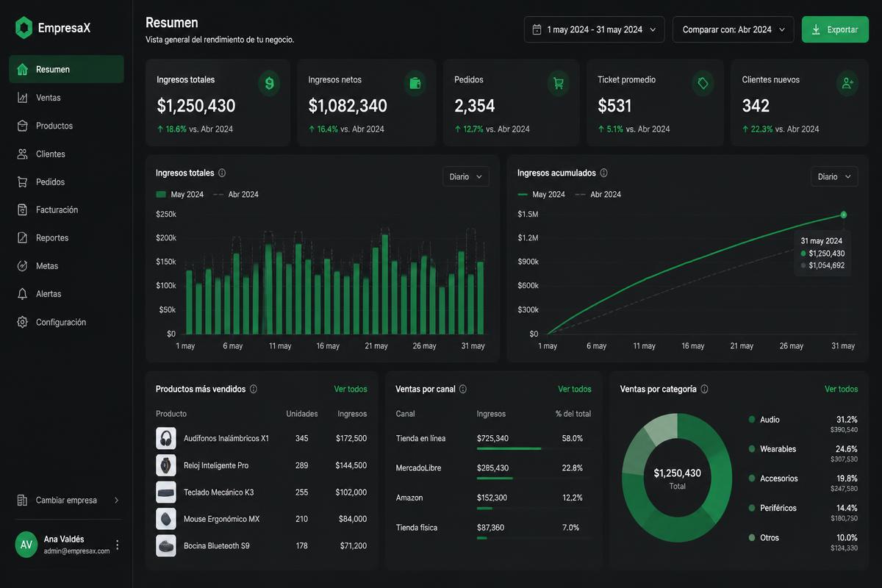This screenshot has height=588, width=882.
Task: Open the Productos page
Action: tap(66, 126)
